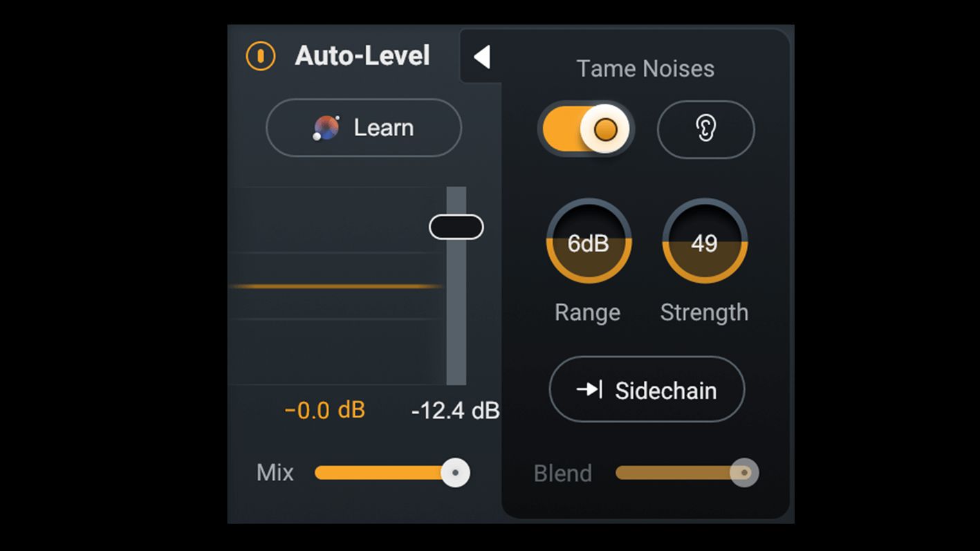Screen dimensions: 980x551
Task: Click the Range knob showing 6dB
Action: 589,241
